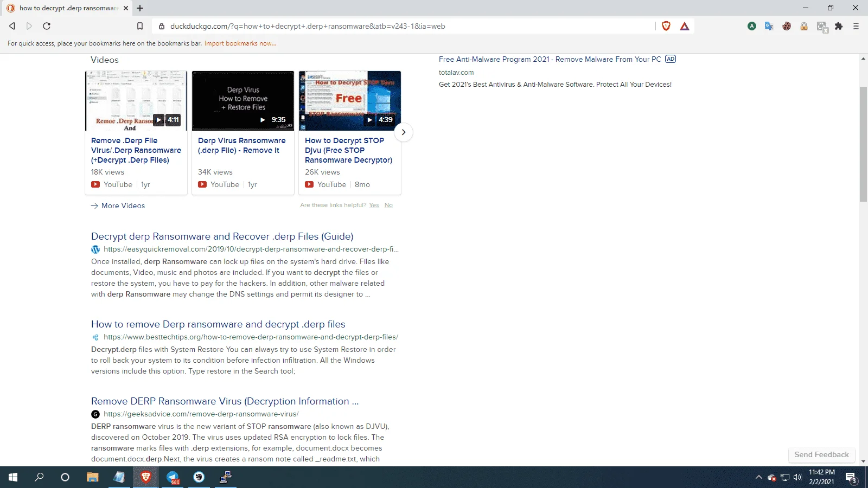The width and height of the screenshot is (868, 488).
Task: Open the PuTTY network icon on taskbar
Action: pyautogui.click(x=226, y=477)
